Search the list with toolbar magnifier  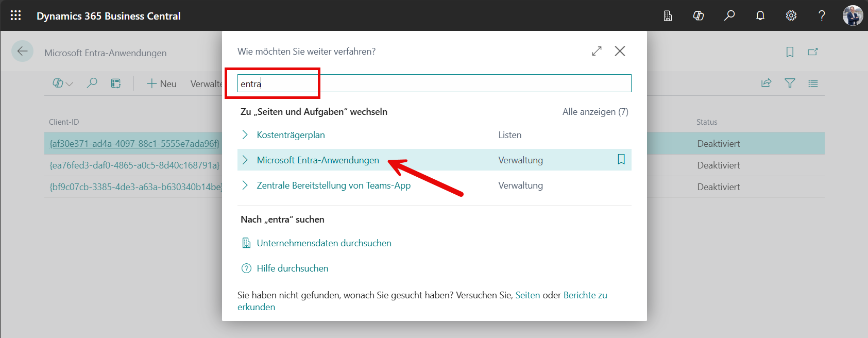point(92,83)
